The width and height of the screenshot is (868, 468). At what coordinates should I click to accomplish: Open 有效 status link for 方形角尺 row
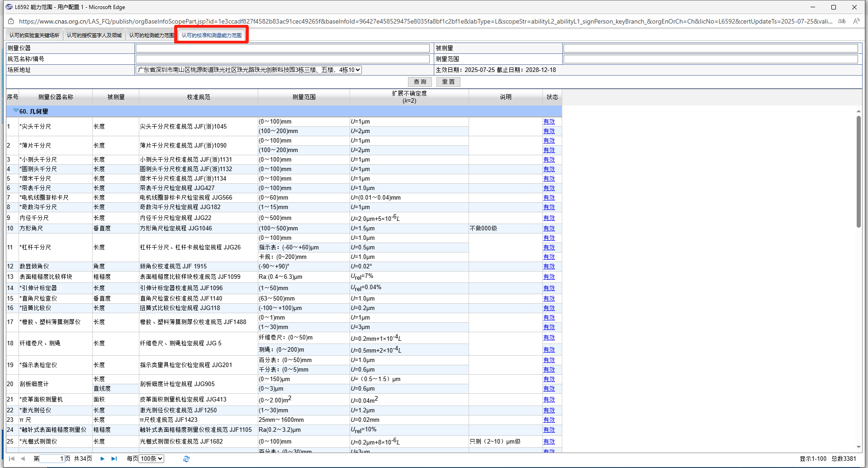click(549, 228)
